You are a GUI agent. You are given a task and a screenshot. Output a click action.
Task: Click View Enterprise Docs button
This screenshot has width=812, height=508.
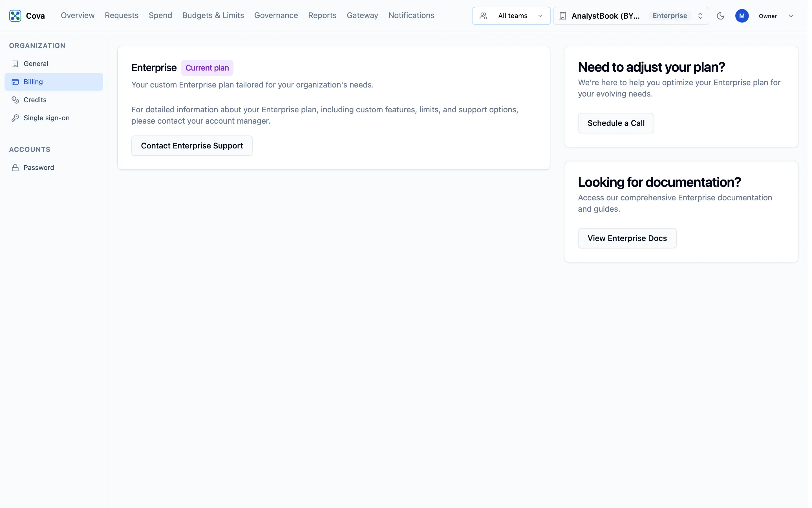coord(627,238)
